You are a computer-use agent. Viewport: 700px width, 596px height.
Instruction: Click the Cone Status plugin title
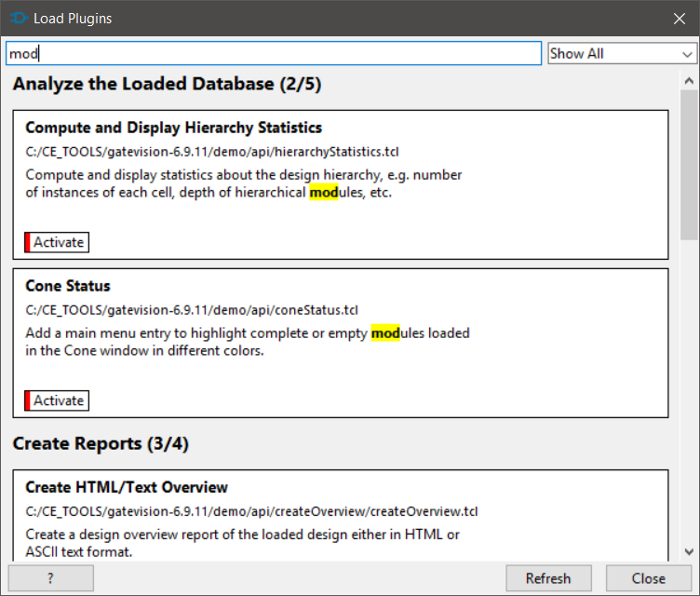point(68,286)
